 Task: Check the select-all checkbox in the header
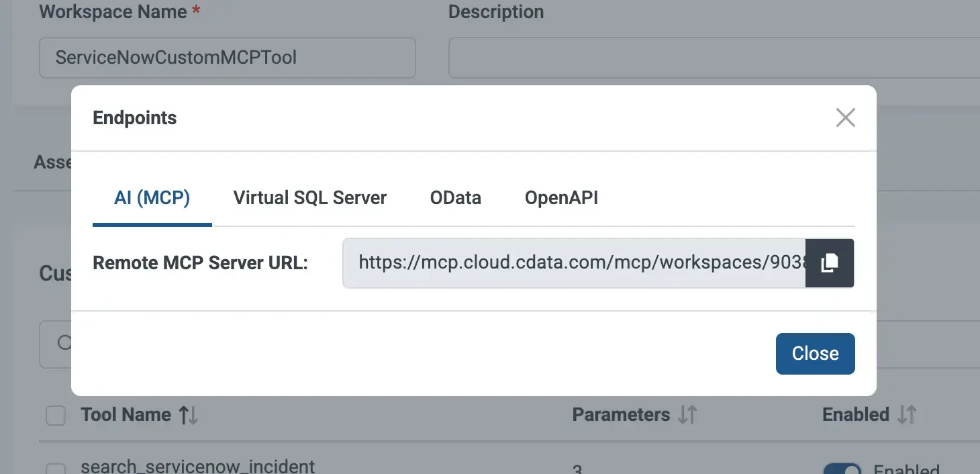click(x=55, y=415)
